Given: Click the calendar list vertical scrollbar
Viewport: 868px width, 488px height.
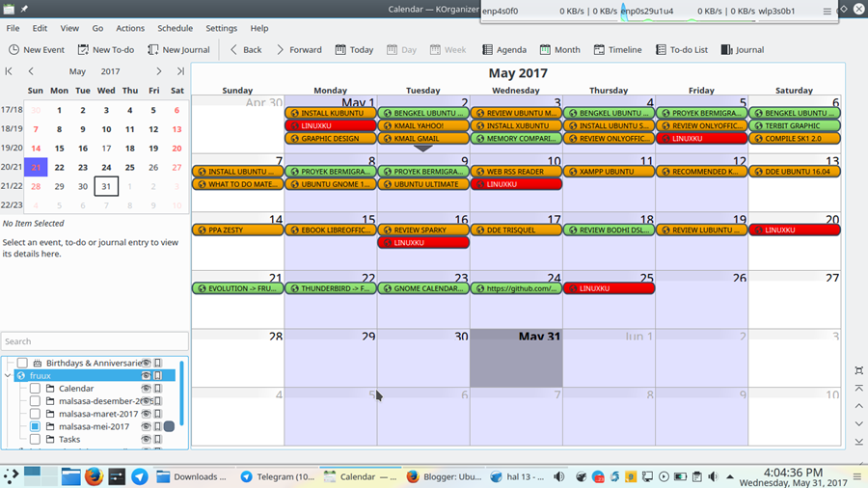Looking at the screenshot, I should 181,393.
